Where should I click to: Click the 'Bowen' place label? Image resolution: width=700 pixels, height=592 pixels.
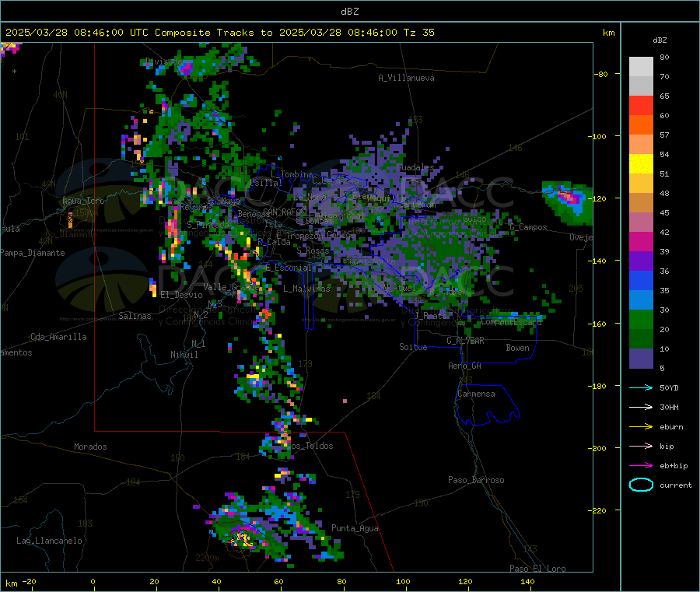click(x=517, y=348)
